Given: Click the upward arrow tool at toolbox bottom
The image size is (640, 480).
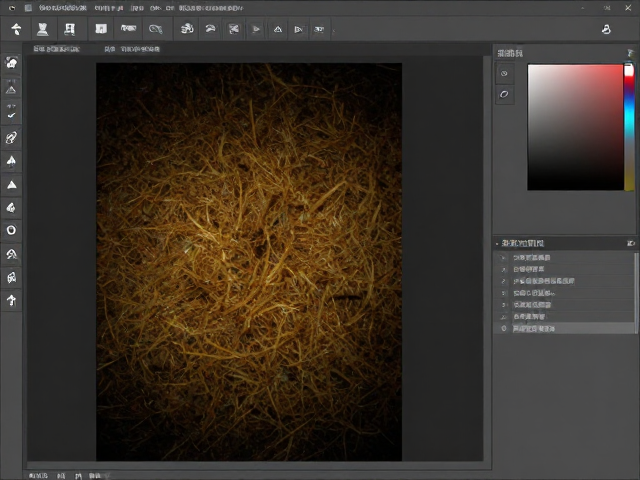Looking at the screenshot, I should point(11,300).
